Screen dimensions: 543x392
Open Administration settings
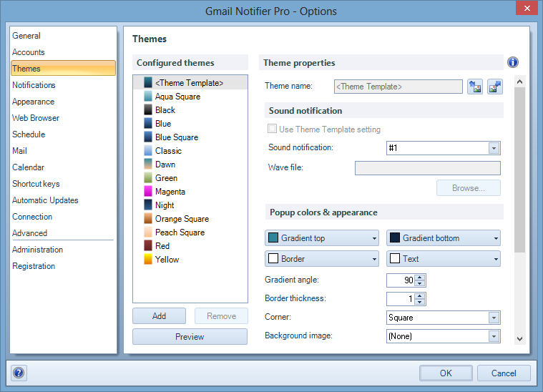coord(38,250)
